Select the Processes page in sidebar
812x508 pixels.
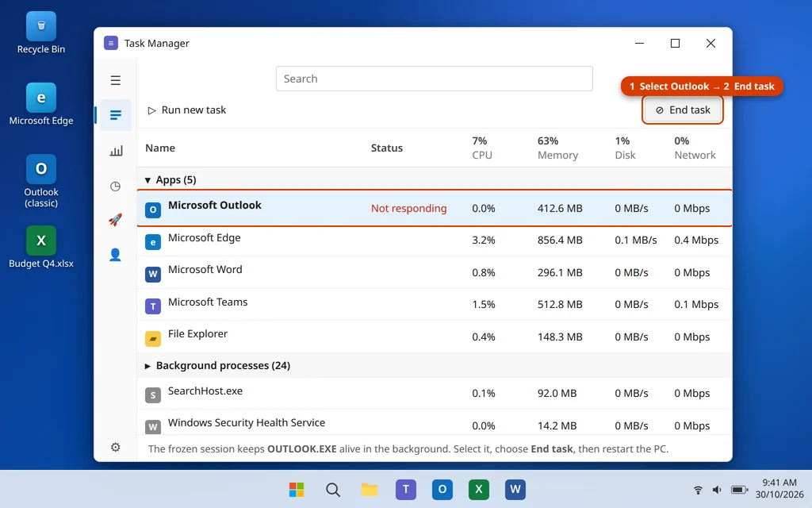coord(116,114)
